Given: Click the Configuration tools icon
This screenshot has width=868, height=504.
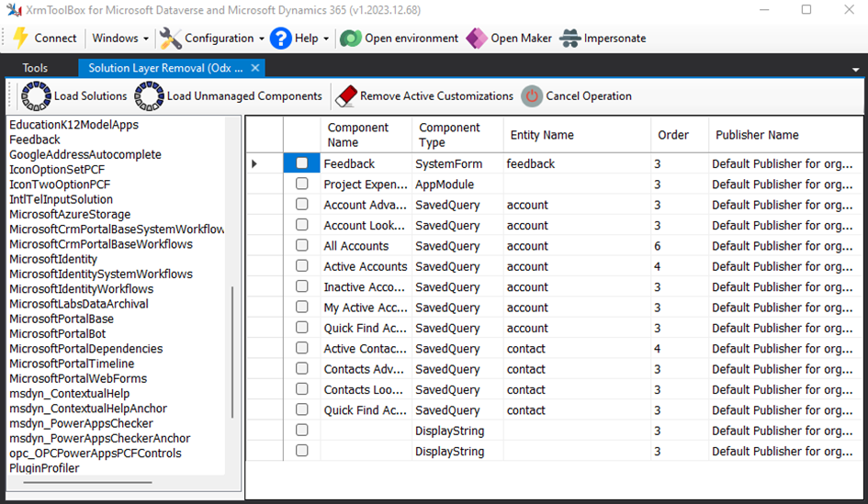Looking at the screenshot, I should tap(170, 39).
